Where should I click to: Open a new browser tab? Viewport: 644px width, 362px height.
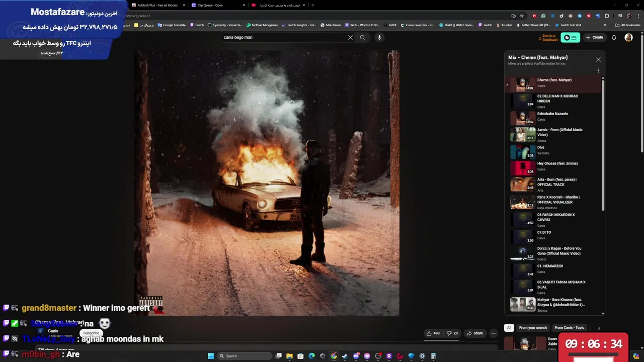pos(313,5)
